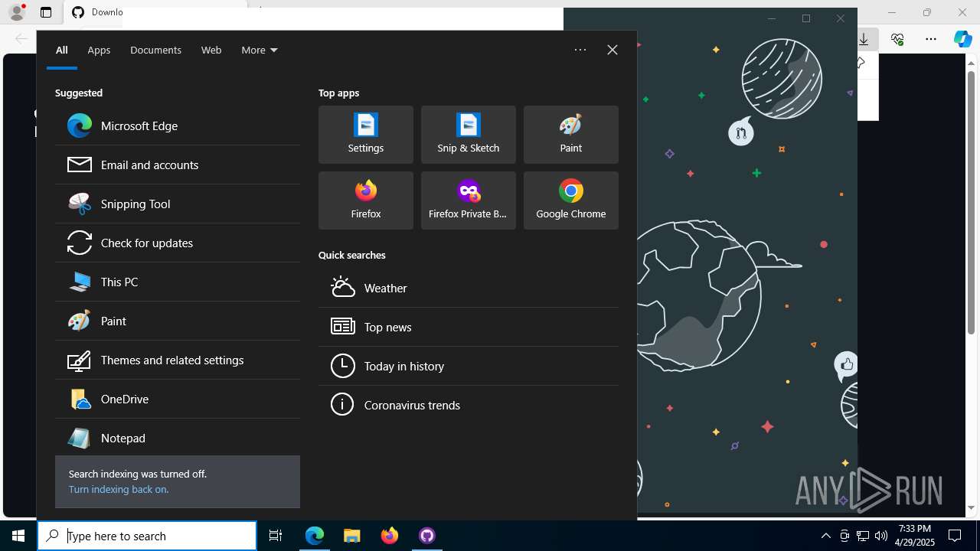
Task: Open File Explorer from taskbar
Action: click(352, 536)
